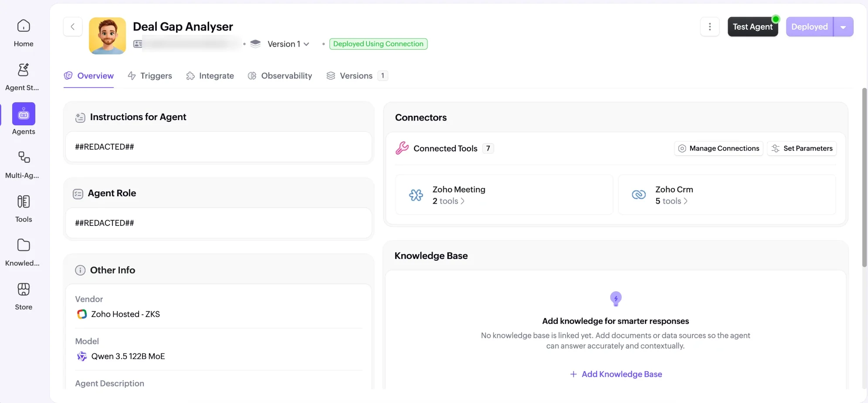Open the three-dot more options menu
This screenshot has height=403, width=868.
[710, 27]
